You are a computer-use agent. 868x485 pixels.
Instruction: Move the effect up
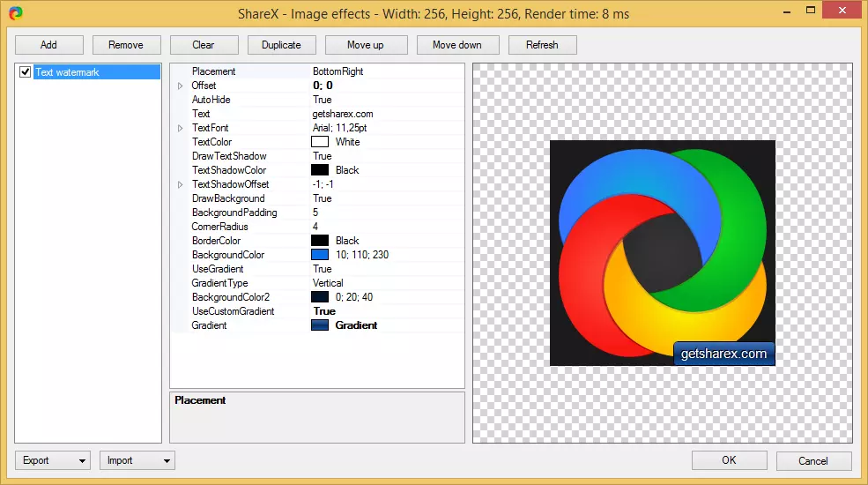coord(365,45)
